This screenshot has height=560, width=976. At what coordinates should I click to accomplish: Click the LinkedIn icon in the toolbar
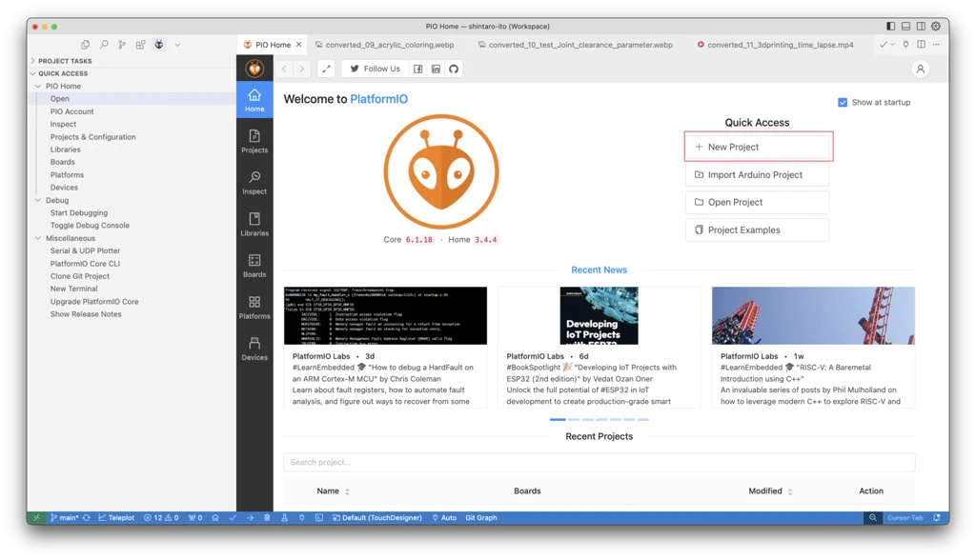pyautogui.click(x=436, y=70)
